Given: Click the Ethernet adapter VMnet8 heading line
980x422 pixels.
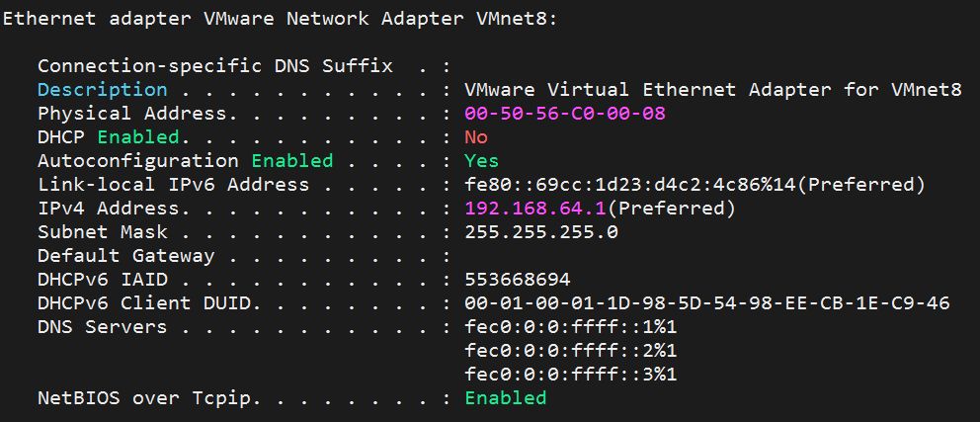Looking at the screenshot, I should coord(280,19).
